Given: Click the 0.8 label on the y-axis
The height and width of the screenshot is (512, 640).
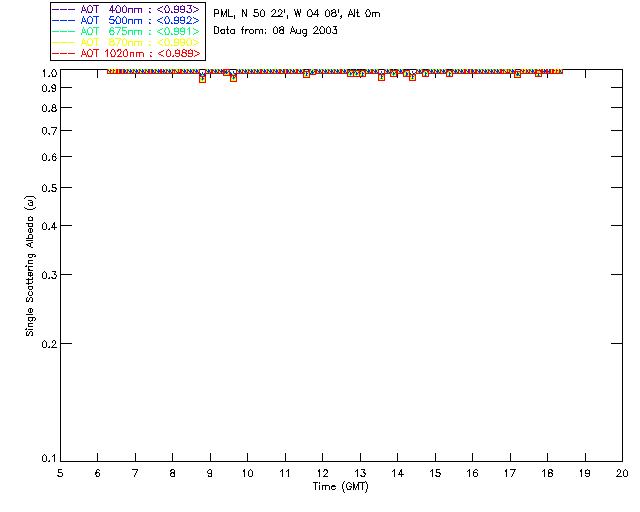Looking at the screenshot, I should (x=49, y=109).
